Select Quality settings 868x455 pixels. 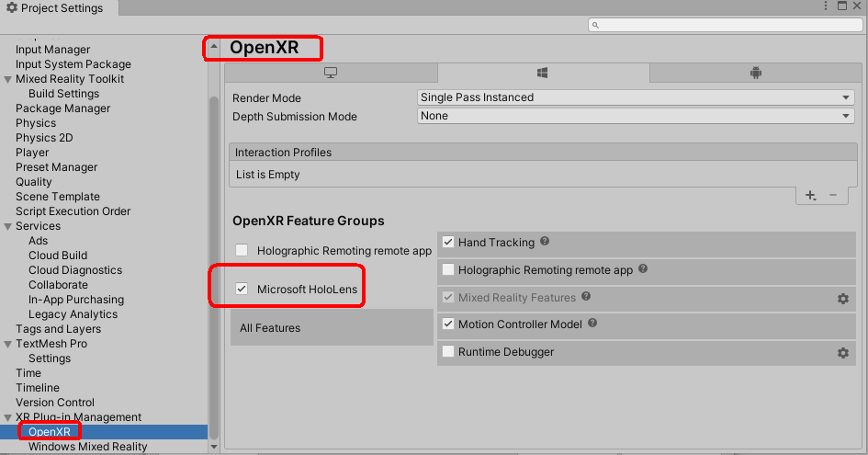point(33,182)
